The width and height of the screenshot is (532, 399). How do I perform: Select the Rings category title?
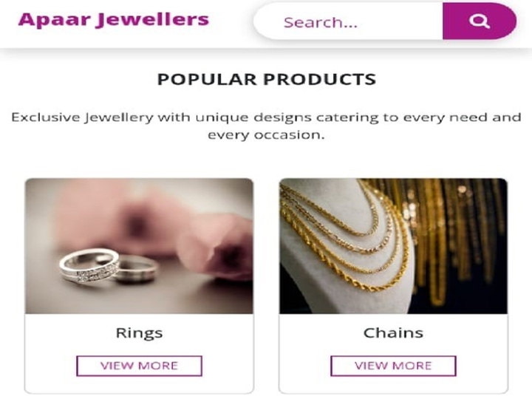pos(139,333)
